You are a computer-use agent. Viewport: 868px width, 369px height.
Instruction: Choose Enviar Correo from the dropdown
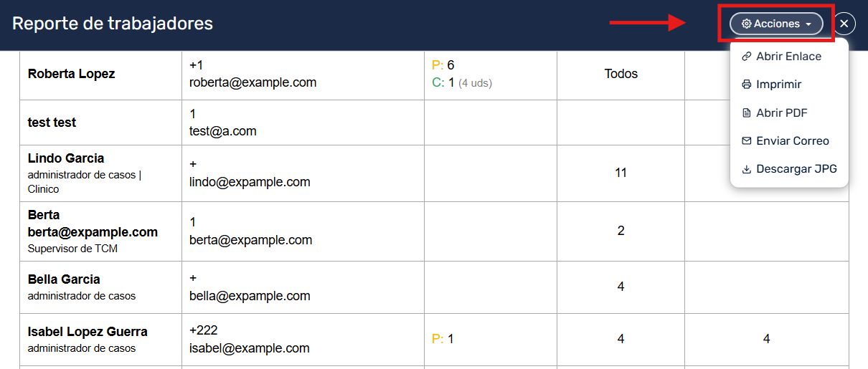coord(792,141)
